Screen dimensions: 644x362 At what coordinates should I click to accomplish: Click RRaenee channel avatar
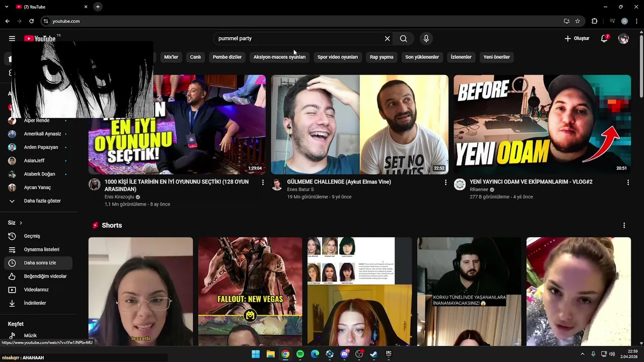[460, 185]
